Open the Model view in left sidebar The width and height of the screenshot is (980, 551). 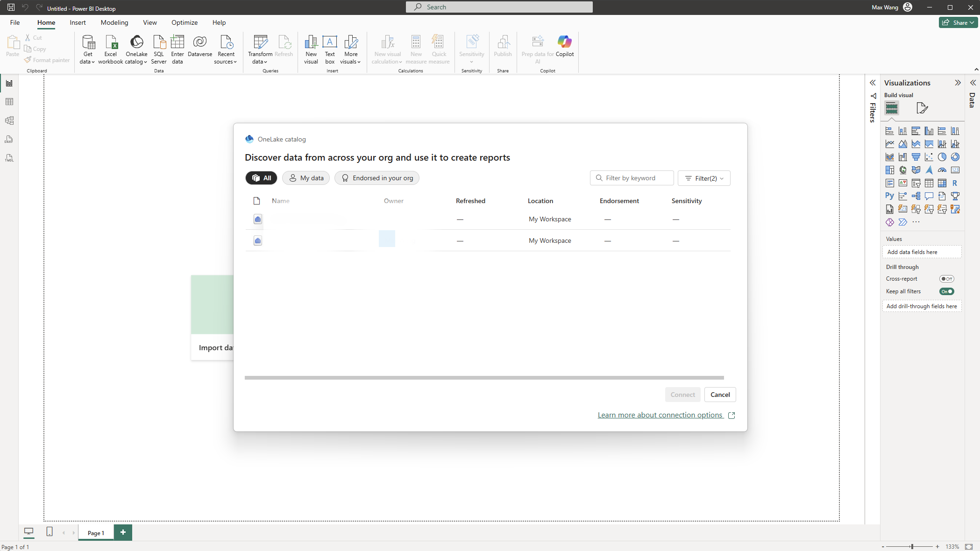pyautogui.click(x=9, y=120)
